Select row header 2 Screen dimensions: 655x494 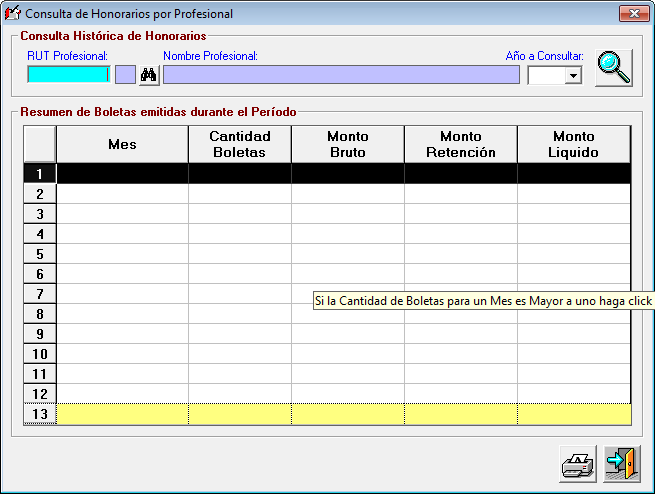(40, 194)
